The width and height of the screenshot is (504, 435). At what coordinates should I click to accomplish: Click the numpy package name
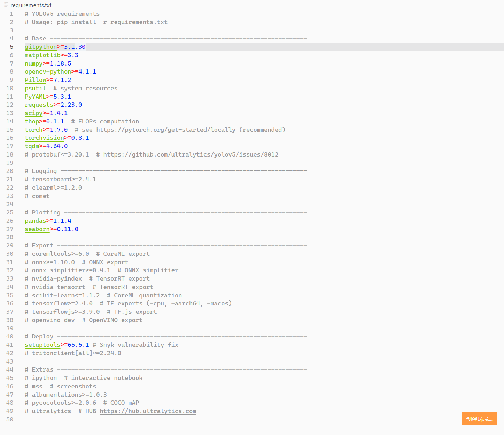(33, 63)
